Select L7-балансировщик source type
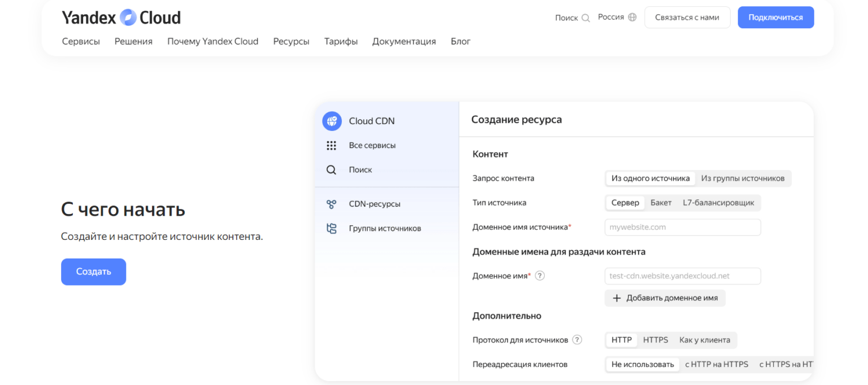The image size is (868, 385). (x=718, y=203)
